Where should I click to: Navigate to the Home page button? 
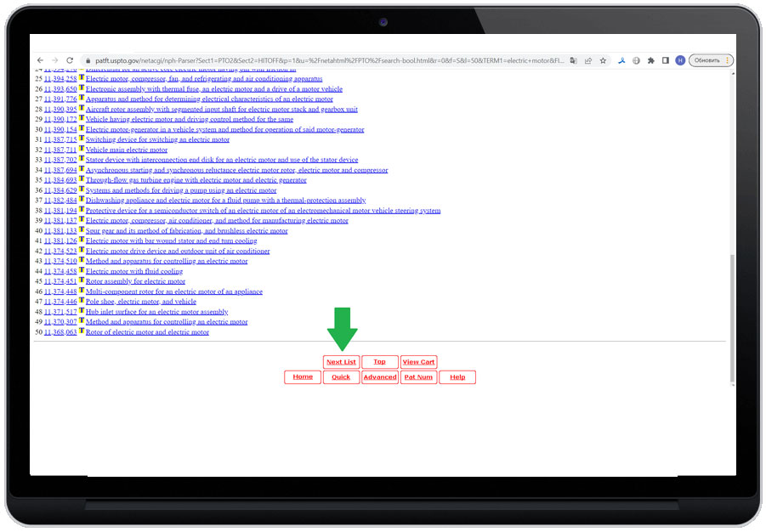[x=303, y=377]
